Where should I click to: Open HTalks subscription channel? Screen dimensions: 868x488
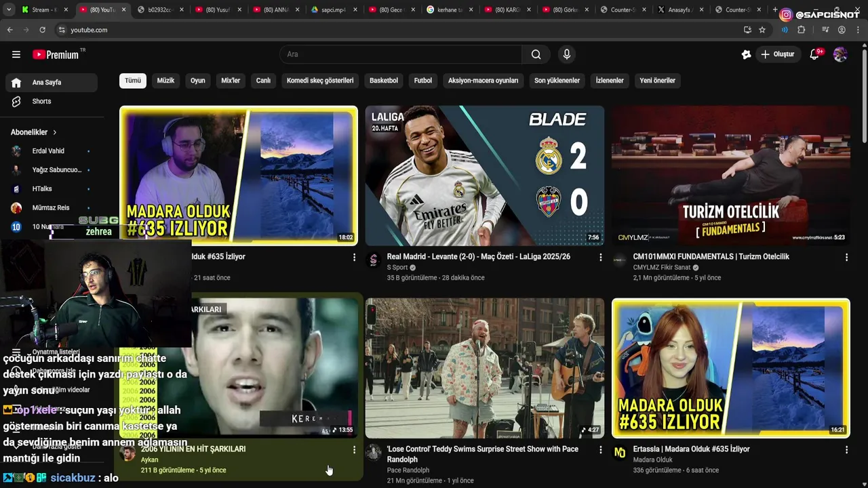[52, 188]
